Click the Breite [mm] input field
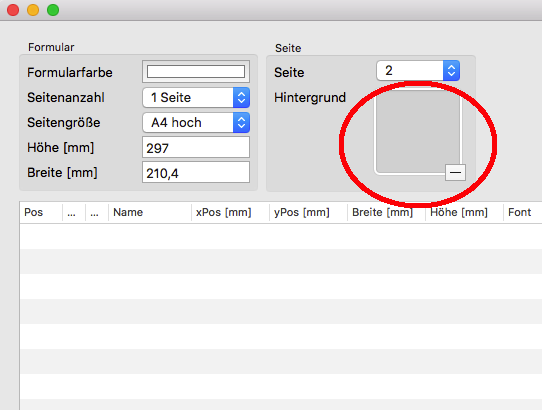This screenshot has height=410, width=542. coord(196,173)
